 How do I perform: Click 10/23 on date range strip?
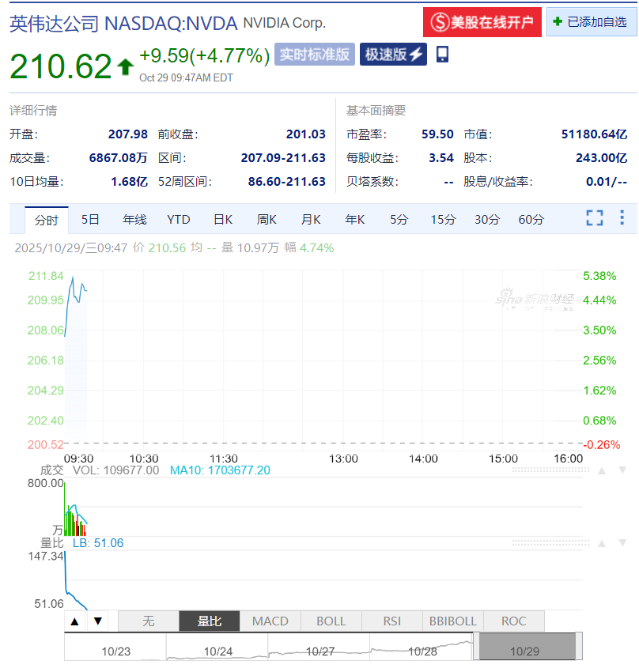tap(115, 651)
